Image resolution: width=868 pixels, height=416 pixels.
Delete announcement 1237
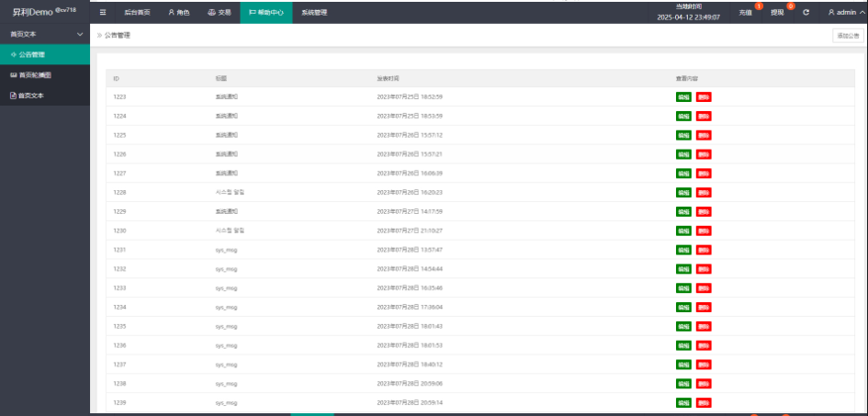tap(704, 365)
